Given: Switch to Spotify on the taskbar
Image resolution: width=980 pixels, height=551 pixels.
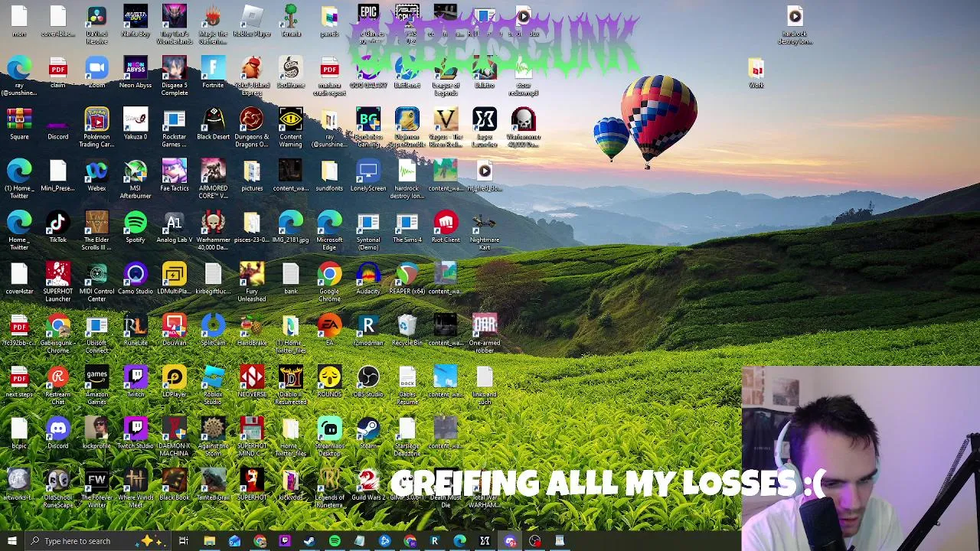Looking at the screenshot, I should click(x=335, y=541).
